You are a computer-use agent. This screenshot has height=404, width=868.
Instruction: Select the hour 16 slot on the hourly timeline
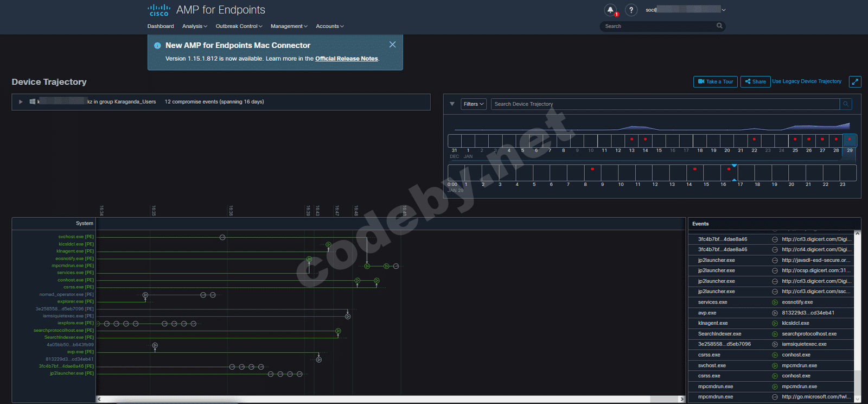(729, 173)
